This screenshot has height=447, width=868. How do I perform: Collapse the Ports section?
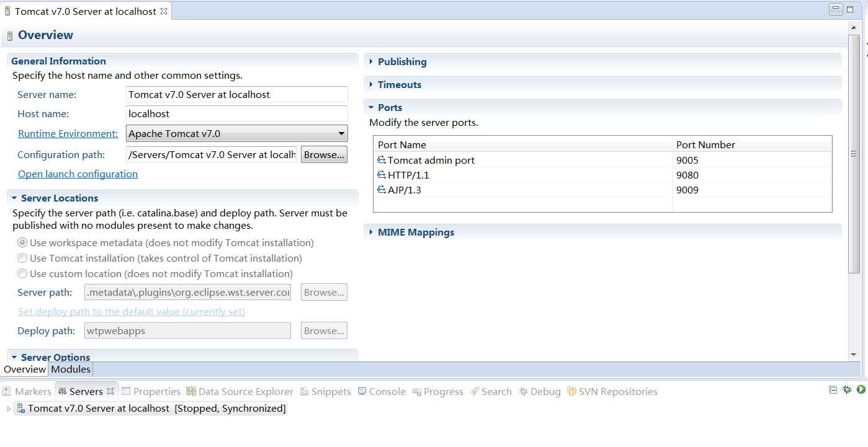coord(371,107)
